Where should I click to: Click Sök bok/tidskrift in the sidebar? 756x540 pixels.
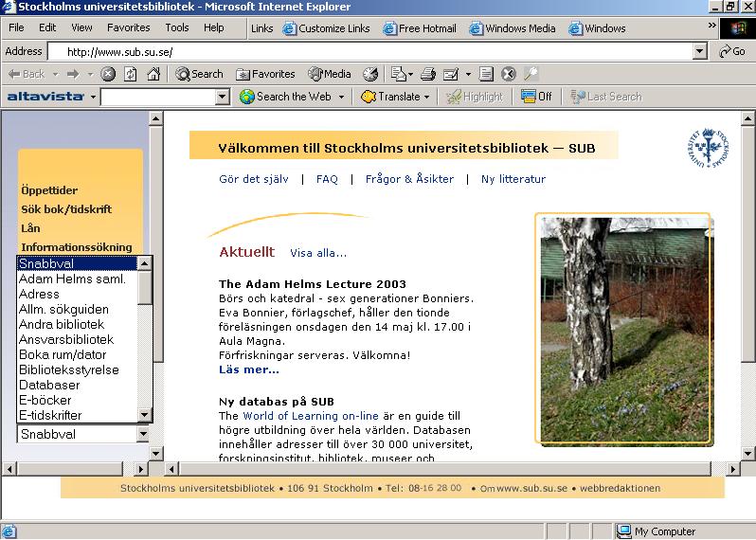[x=66, y=209]
